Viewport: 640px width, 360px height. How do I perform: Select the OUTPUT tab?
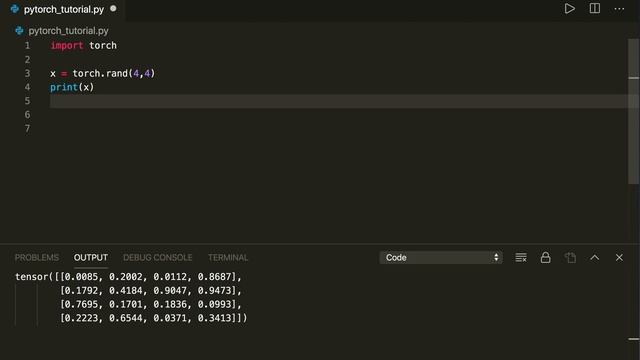tap(91, 258)
